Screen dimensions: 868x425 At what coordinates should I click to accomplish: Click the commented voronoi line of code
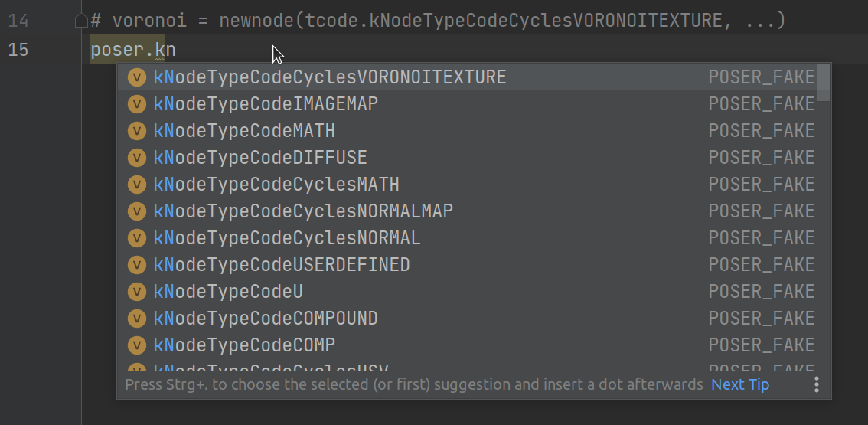tap(436, 21)
